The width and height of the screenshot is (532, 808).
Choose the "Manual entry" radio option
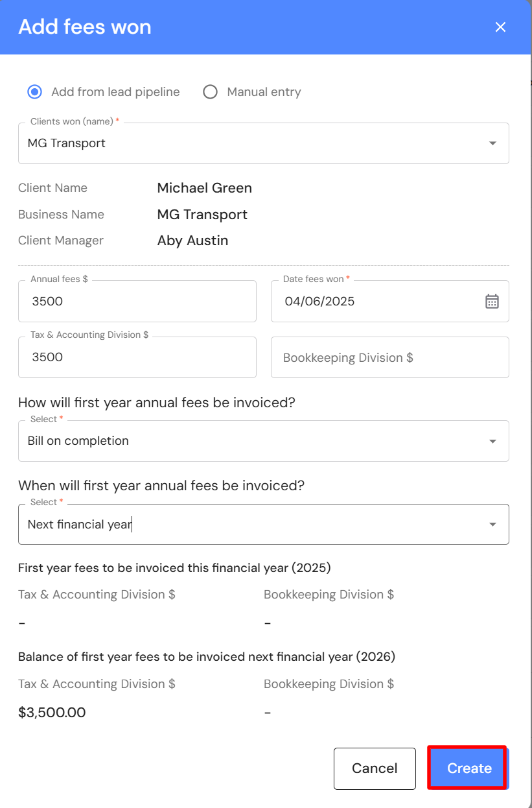point(210,92)
